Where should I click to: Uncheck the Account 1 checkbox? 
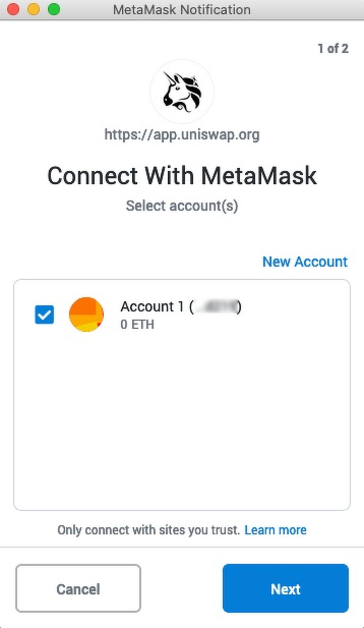tap(44, 314)
